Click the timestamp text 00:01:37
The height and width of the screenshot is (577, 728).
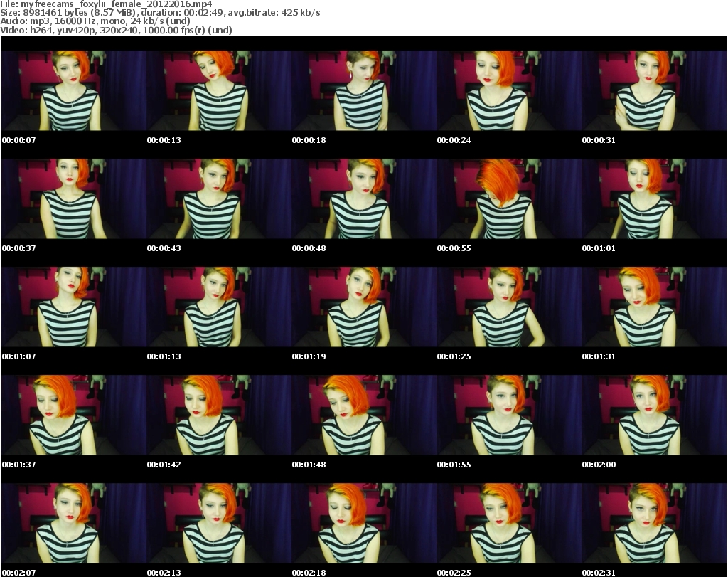click(x=19, y=465)
